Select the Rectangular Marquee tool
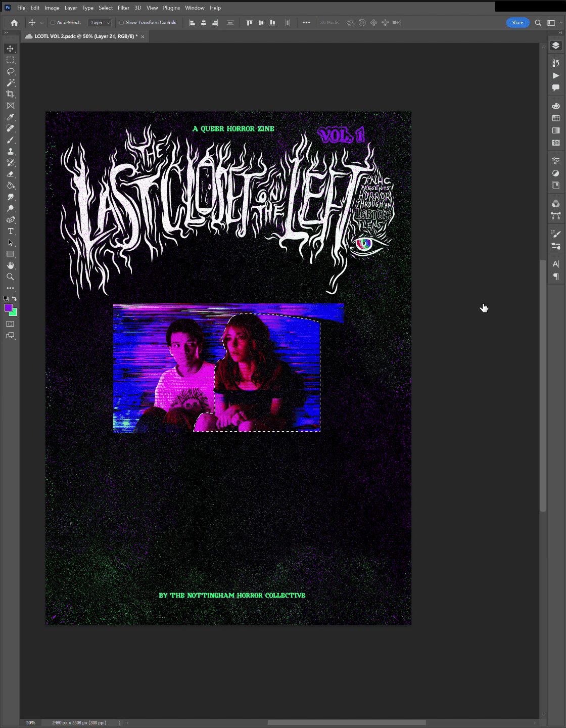Screen dimensions: 566x728 tap(10, 60)
